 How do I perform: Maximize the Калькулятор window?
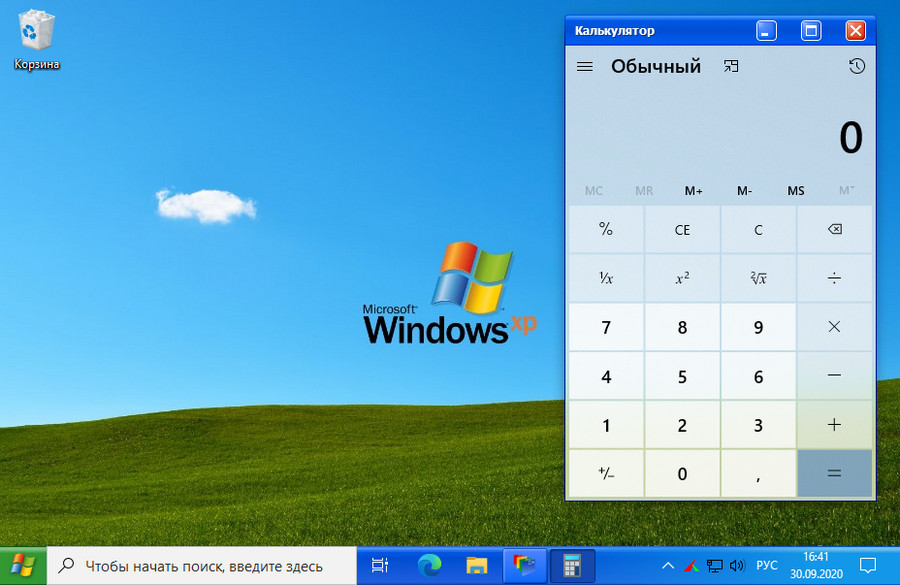point(811,31)
